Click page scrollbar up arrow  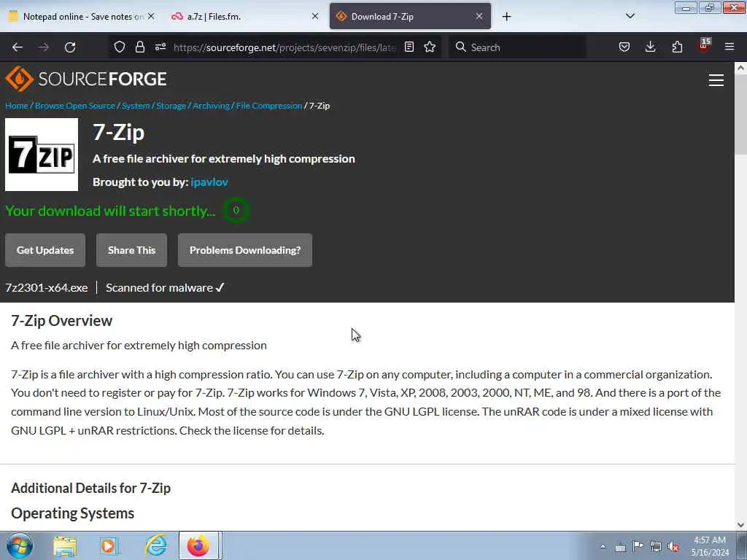740,68
